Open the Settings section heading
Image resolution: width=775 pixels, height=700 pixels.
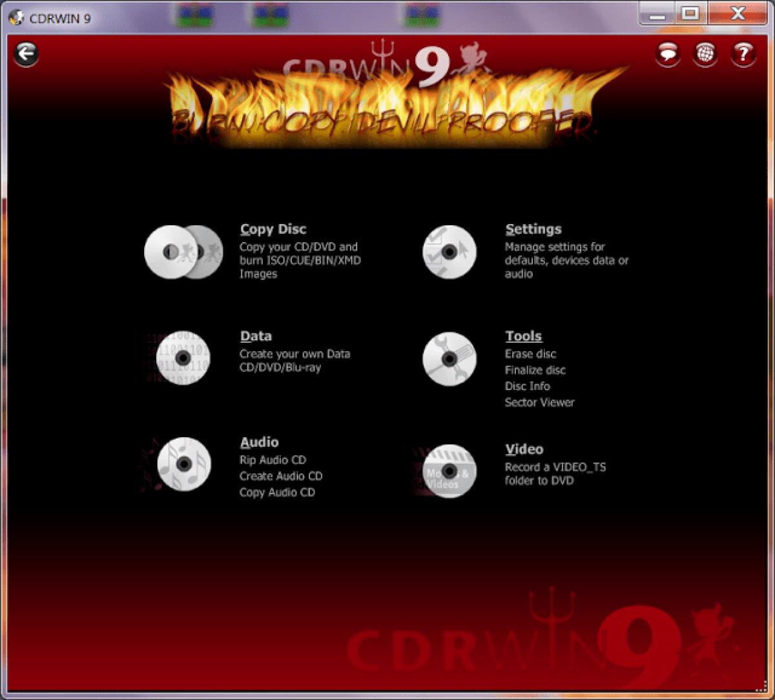tap(533, 229)
